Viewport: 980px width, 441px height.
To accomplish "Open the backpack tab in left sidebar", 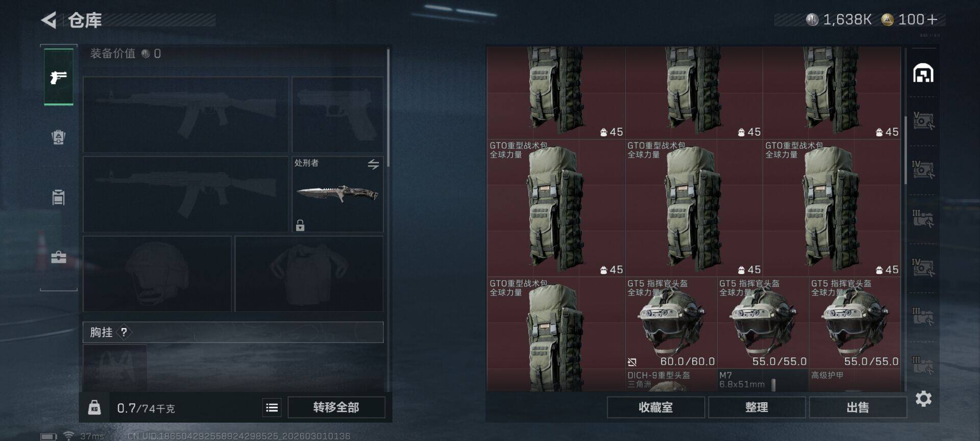I will pos(59,137).
